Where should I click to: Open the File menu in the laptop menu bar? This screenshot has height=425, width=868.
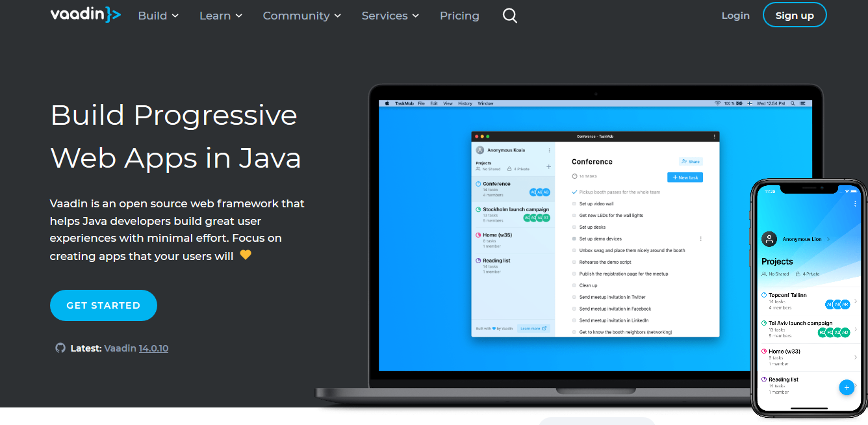(421, 103)
